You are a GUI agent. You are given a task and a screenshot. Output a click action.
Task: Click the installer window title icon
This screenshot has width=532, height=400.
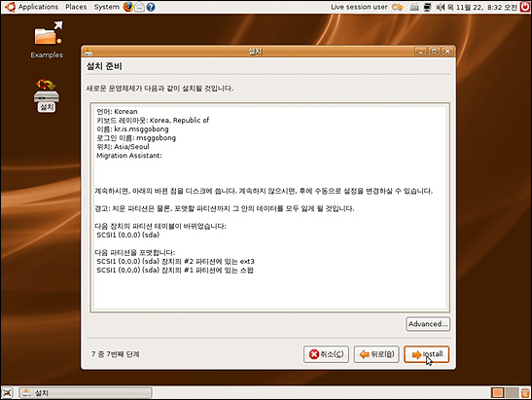point(89,52)
